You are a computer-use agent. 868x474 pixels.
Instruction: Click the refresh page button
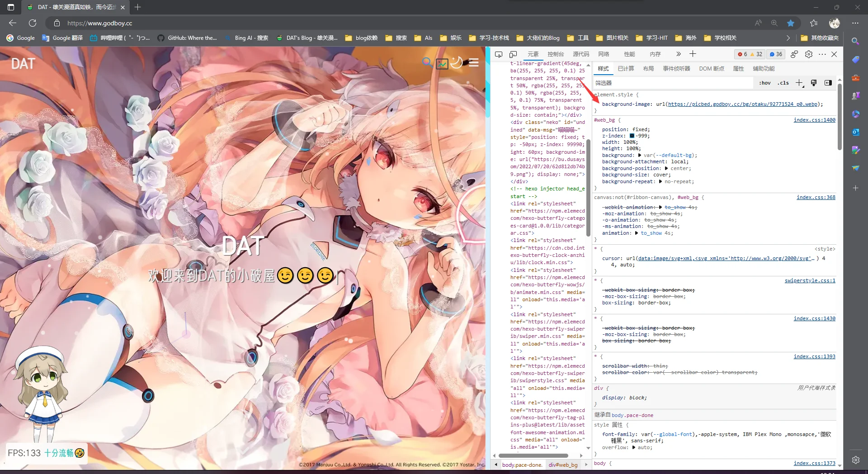(33, 23)
